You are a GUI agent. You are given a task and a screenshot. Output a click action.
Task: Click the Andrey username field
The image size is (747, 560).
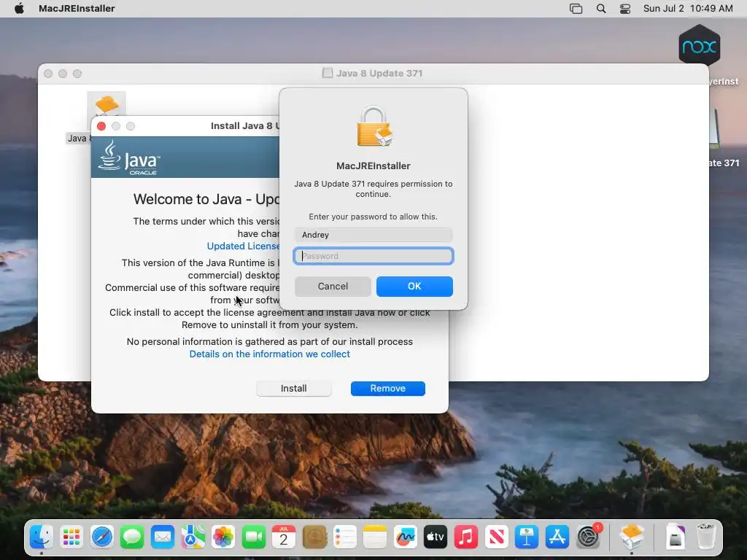(373, 235)
